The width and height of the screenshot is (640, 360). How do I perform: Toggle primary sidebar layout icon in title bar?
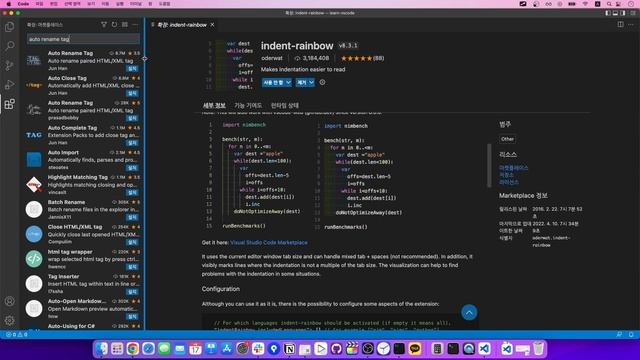pyautogui.click(x=608, y=13)
